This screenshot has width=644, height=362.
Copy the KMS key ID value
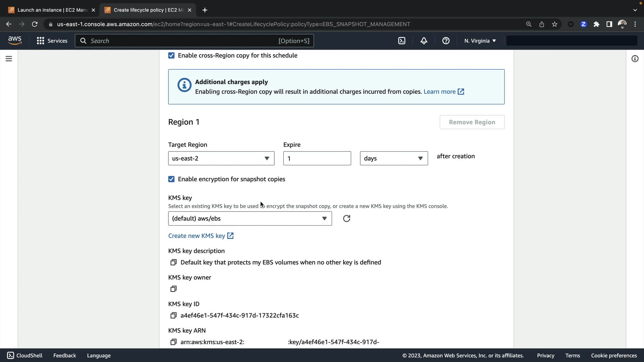pos(173,315)
